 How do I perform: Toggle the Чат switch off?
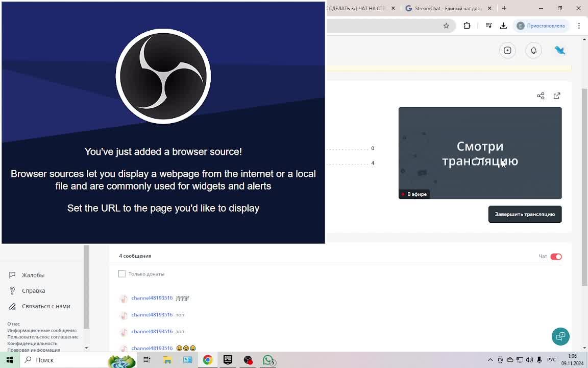(556, 257)
